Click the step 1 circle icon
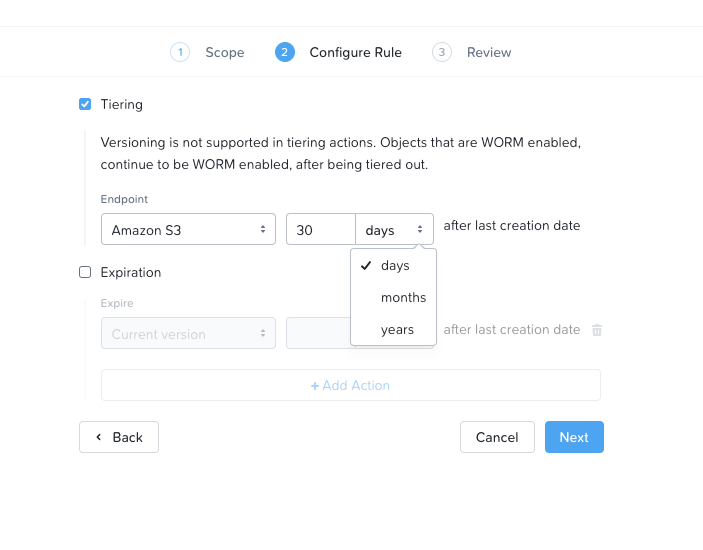The image size is (703, 550). point(180,52)
